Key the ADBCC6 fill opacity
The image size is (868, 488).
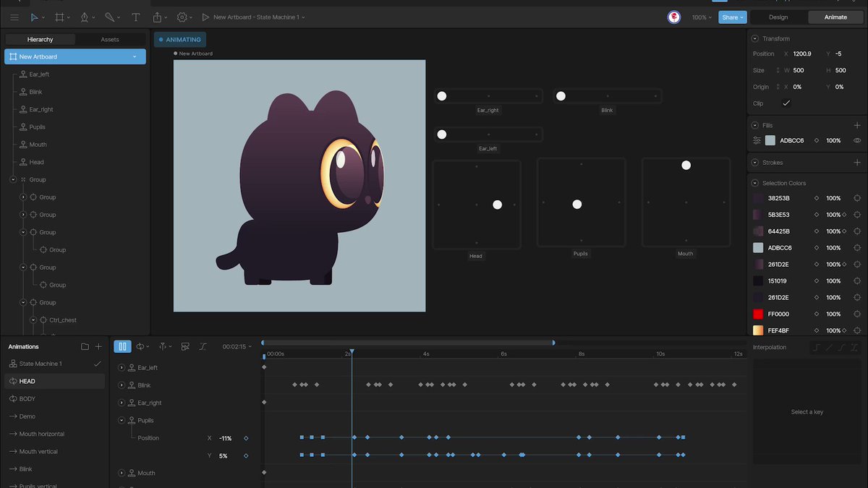(x=817, y=140)
